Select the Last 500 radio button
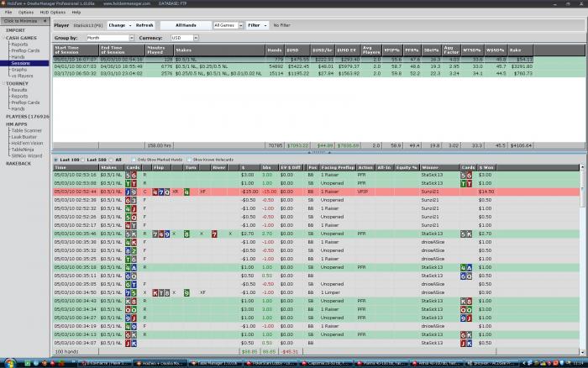Image resolution: width=588 pixels, height=368 pixels. pos(83,160)
